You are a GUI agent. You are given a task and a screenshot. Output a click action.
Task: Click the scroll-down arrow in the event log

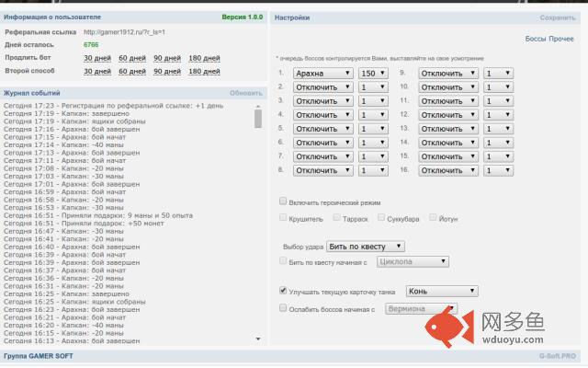[x=257, y=339]
